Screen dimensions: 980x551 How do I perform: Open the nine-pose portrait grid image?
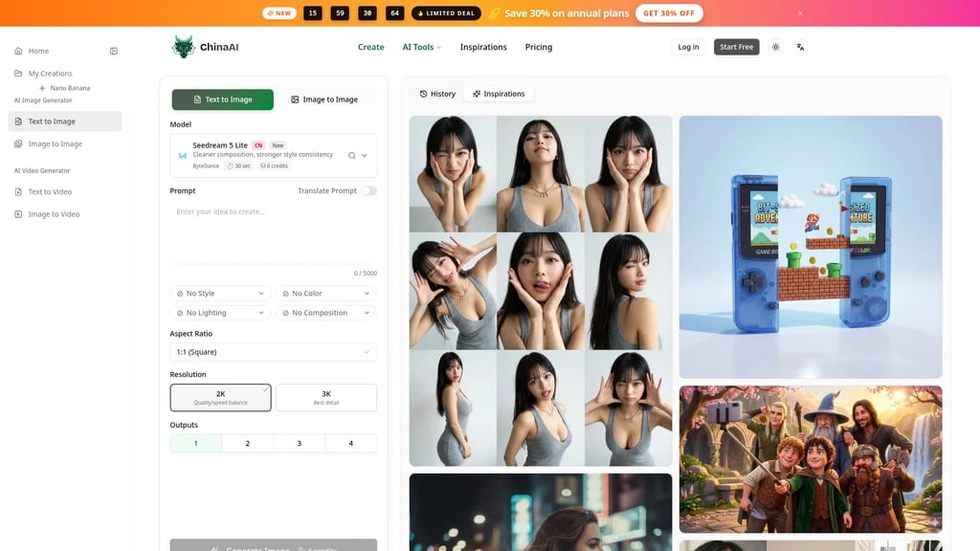[541, 291]
